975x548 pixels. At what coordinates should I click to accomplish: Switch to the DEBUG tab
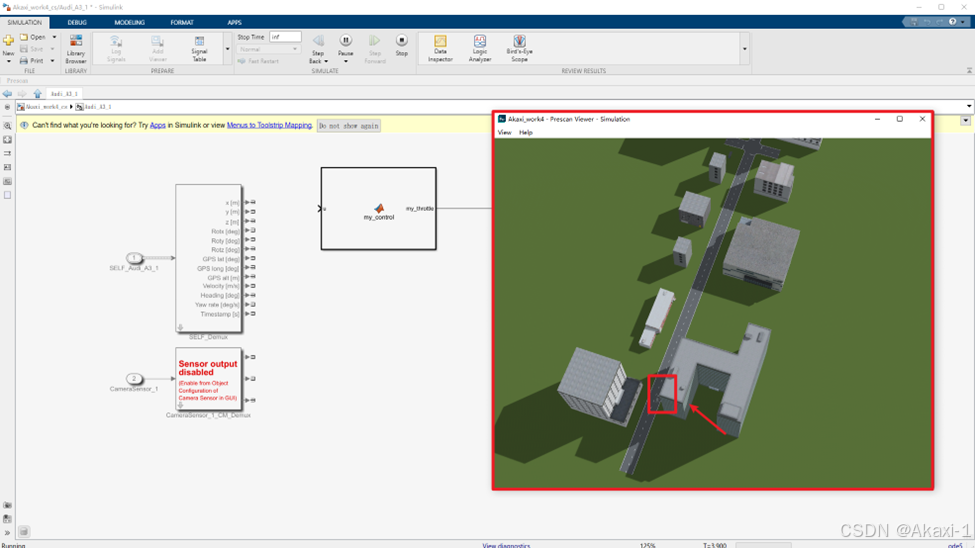pos(77,22)
